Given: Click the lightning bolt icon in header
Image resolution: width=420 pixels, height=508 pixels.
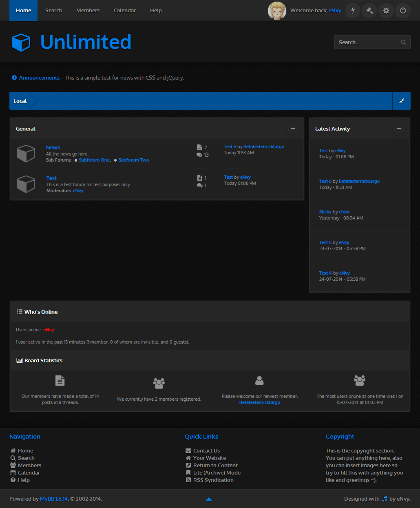Looking at the screenshot, I should pos(353,11).
